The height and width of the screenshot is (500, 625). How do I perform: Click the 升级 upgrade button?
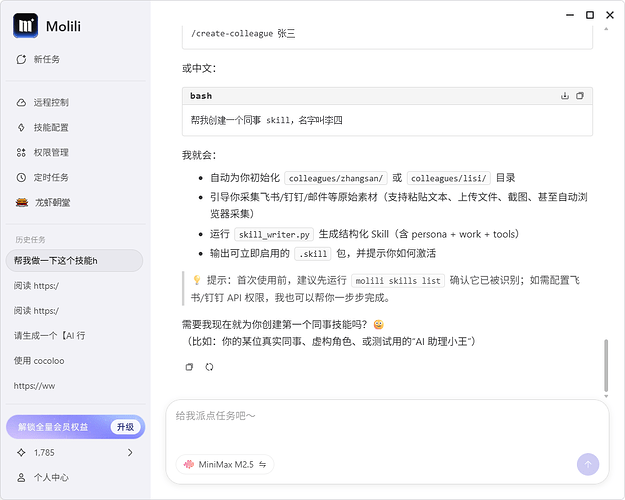tap(124, 427)
